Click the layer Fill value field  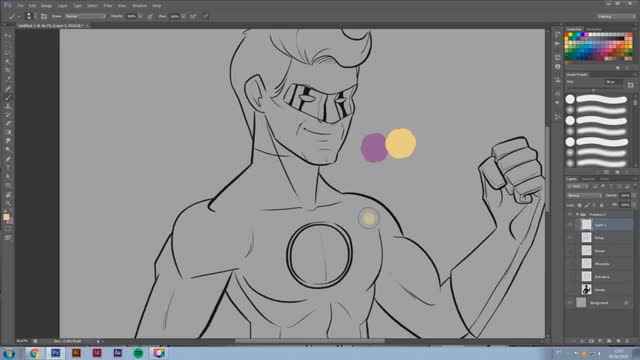[x=624, y=205]
